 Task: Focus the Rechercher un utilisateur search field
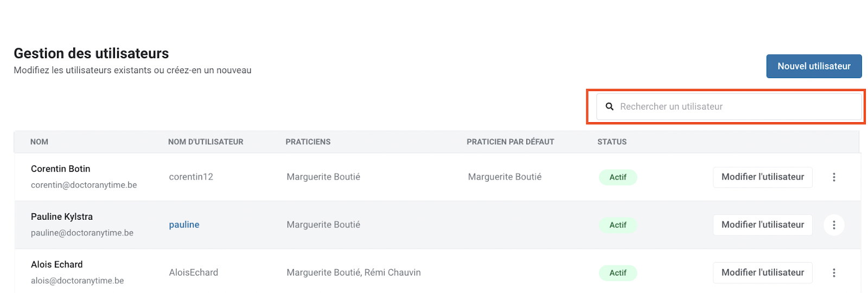(x=729, y=107)
